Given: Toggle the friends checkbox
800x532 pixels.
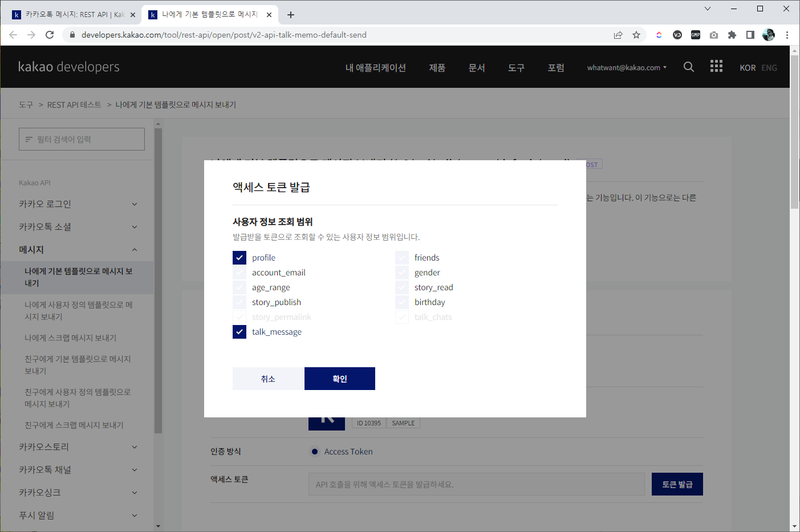Looking at the screenshot, I should point(402,258).
